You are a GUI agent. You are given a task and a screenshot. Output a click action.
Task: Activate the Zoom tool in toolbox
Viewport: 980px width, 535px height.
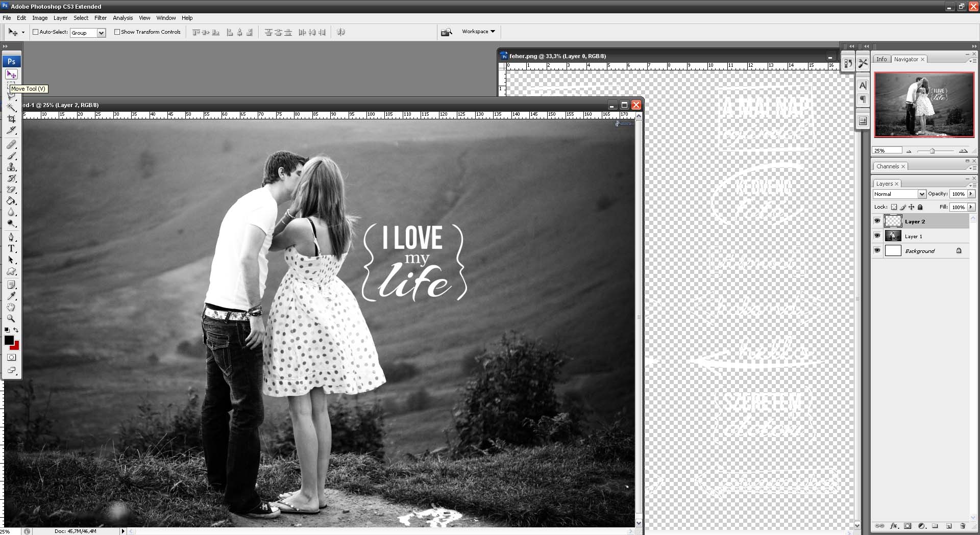coord(11,318)
